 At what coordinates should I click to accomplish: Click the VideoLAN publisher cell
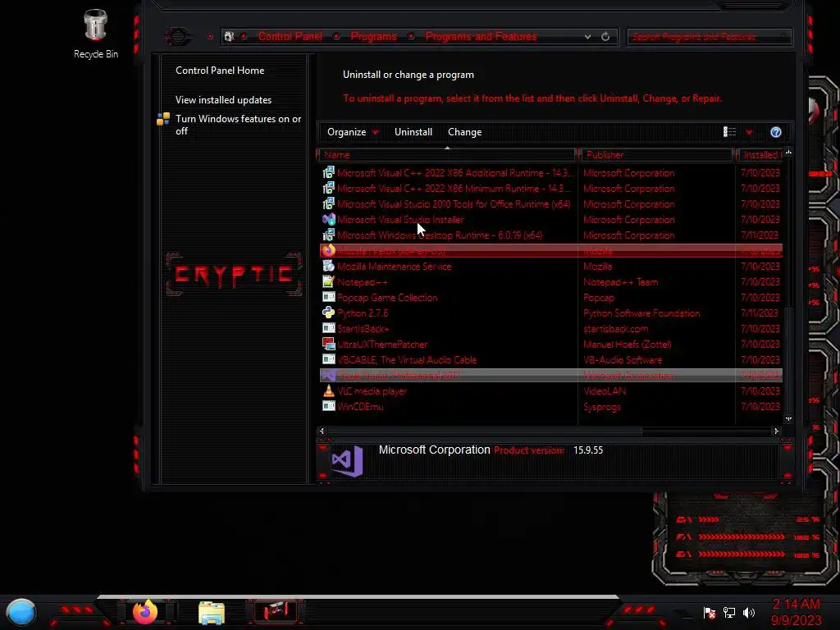(605, 390)
